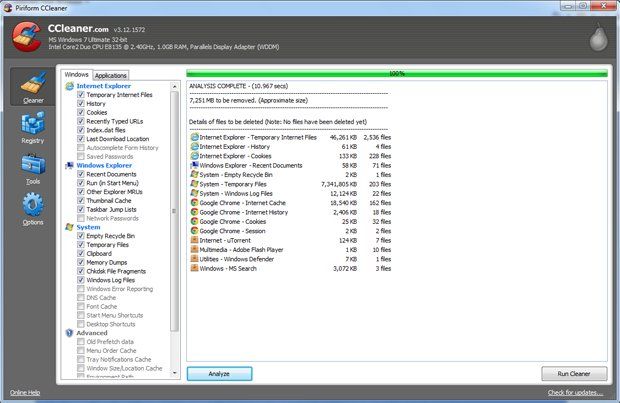Click icon beside System - Temporary Files result
Viewport: 620px width, 403px height.
pyautogui.click(x=194, y=184)
